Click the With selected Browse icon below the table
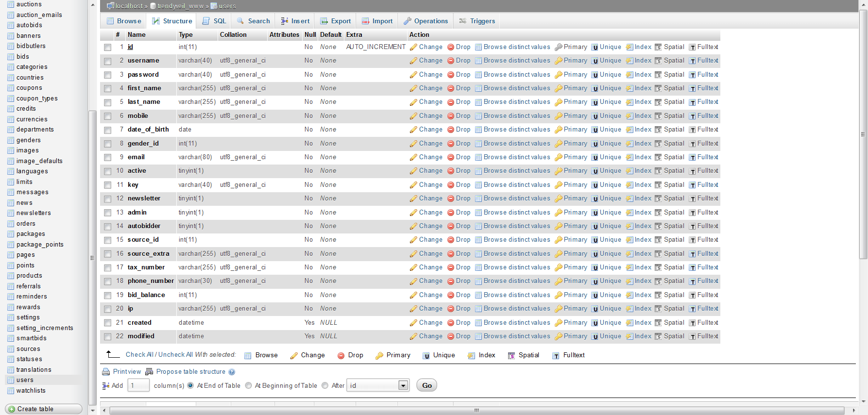Screen dimensions: 868x415 [x=248, y=356]
